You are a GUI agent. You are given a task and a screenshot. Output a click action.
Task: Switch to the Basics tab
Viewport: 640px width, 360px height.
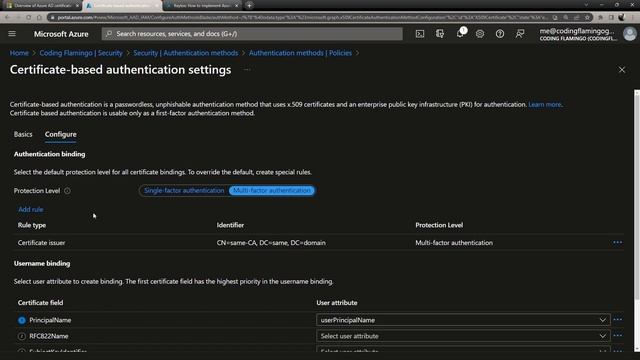click(x=23, y=134)
